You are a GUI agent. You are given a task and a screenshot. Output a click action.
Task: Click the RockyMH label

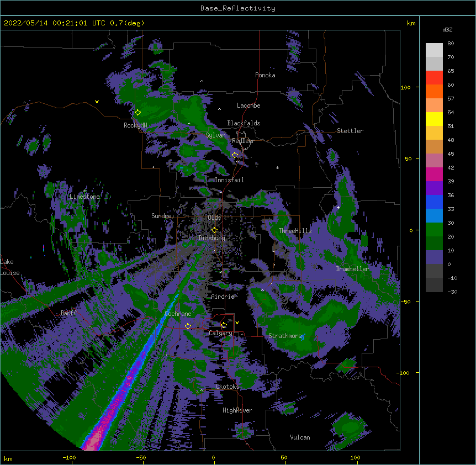click(135, 125)
